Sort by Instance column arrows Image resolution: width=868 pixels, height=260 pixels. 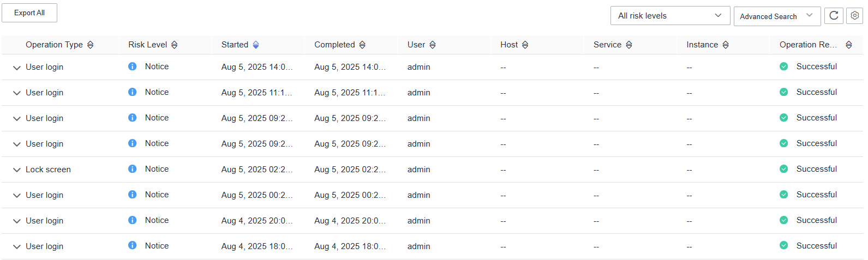[726, 45]
